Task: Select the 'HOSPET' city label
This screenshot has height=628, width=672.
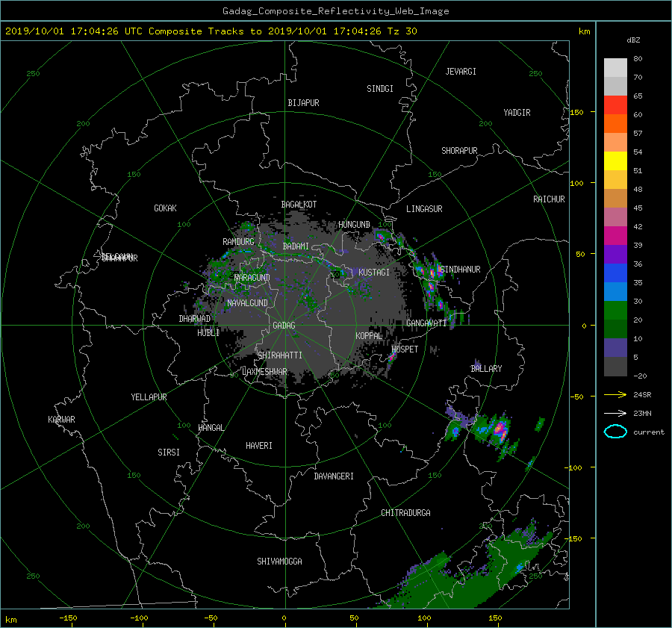Action: click(x=405, y=349)
